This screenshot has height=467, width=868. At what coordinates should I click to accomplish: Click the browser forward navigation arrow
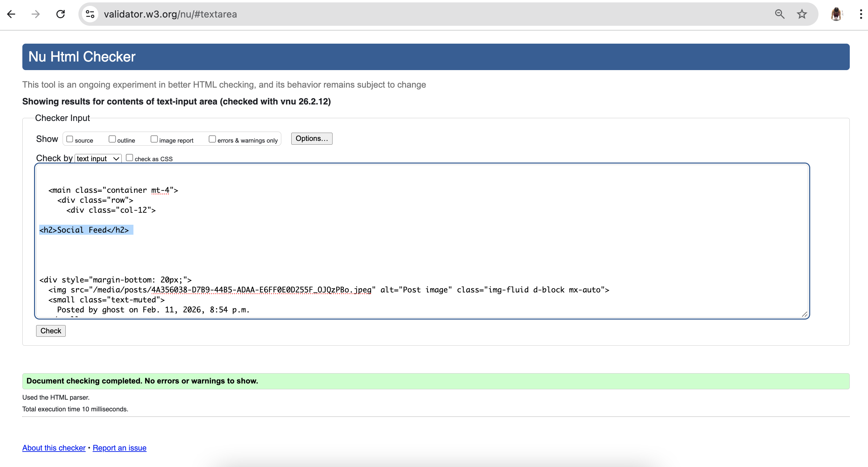click(35, 14)
